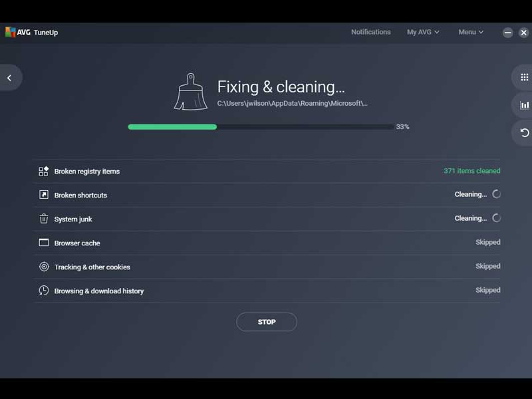532x399 pixels.
Task: Open the apps grid side icon
Action: [524, 78]
